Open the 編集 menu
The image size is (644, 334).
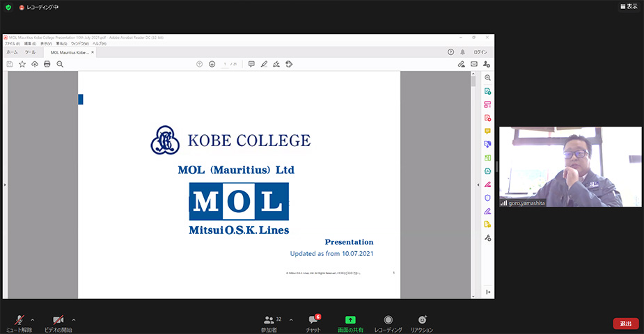point(30,44)
